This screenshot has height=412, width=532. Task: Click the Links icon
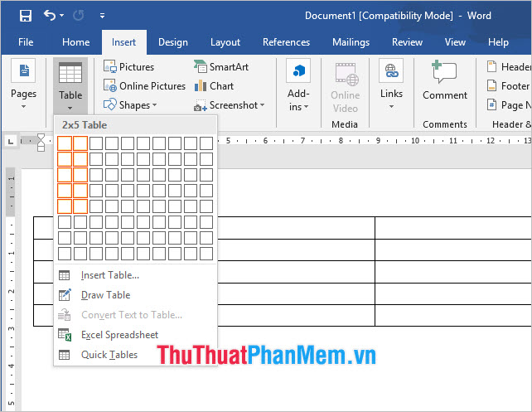(391, 70)
